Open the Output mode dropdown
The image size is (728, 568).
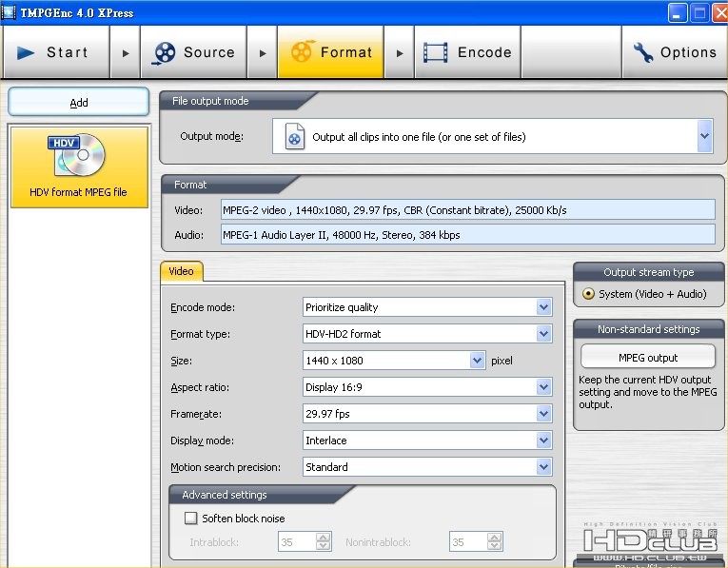pos(704,136)
